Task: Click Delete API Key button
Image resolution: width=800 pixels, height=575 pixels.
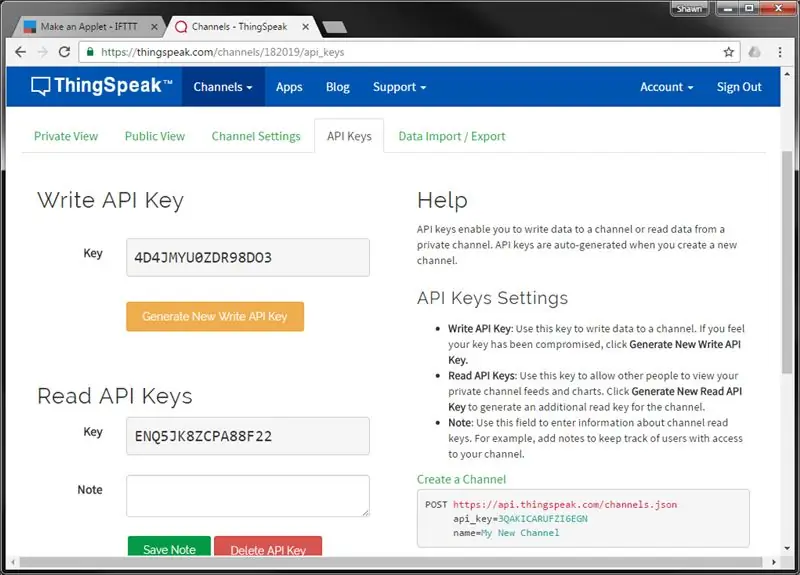Action: pyautogui.click(x=268, y=547)
